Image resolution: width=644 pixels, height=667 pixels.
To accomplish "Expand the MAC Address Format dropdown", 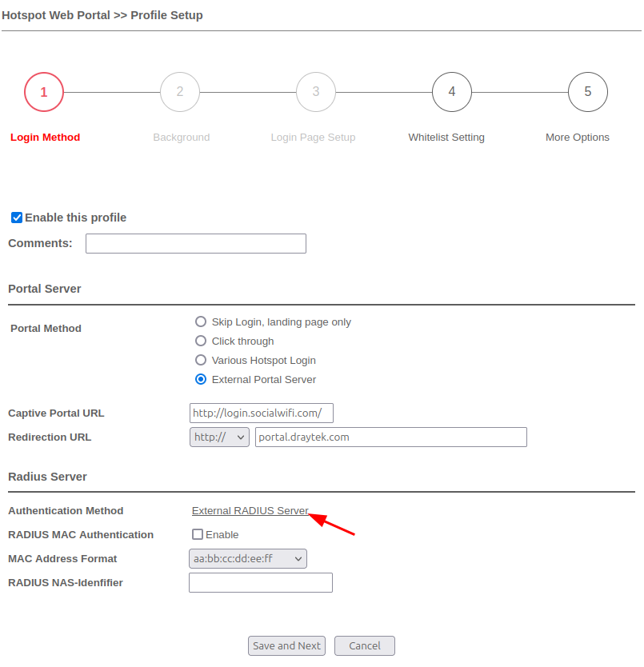I will [x=248, y=558].
